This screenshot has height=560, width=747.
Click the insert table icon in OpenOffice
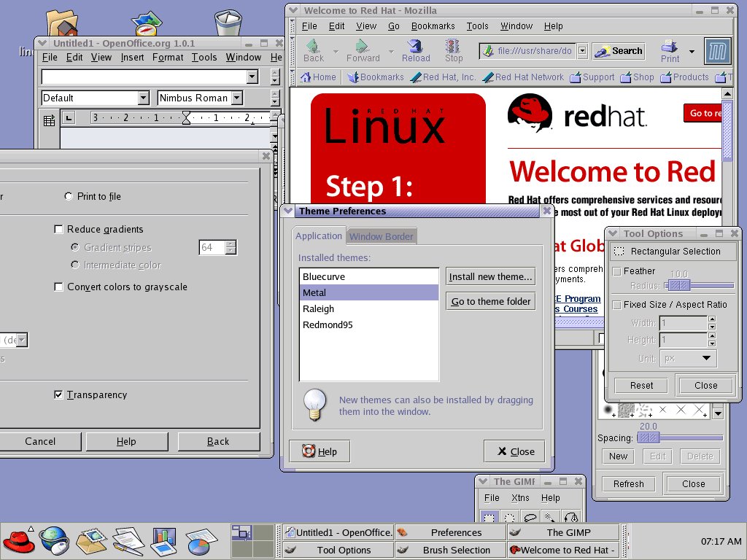click(49, 120)
